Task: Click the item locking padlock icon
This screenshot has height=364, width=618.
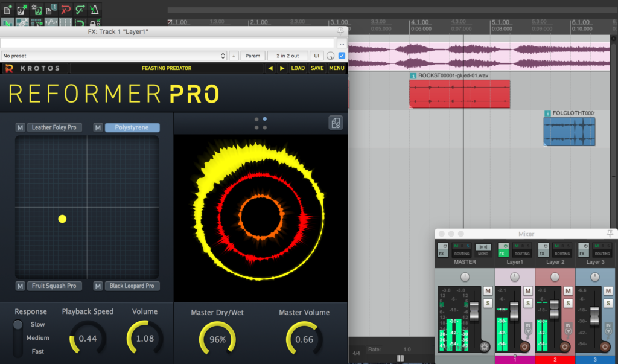Action: 94,22
